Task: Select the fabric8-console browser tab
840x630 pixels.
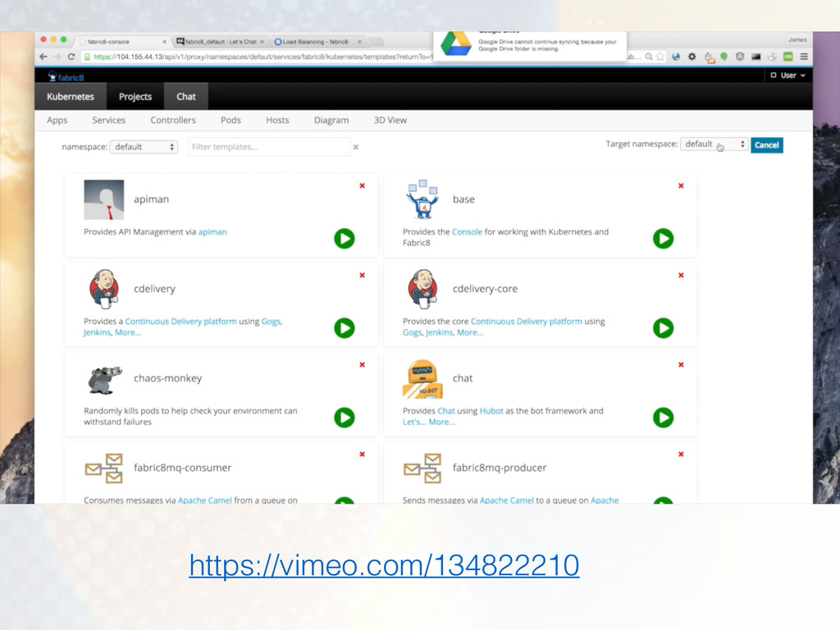Action: [x=123, y=41]
